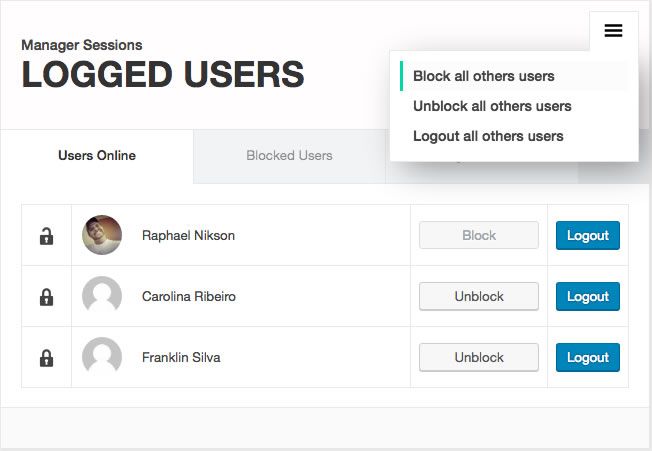The height and width of the screenshot is (451, 652).
Task: Choose 'Unblock all others users' from menu
Action: (492, 106)
